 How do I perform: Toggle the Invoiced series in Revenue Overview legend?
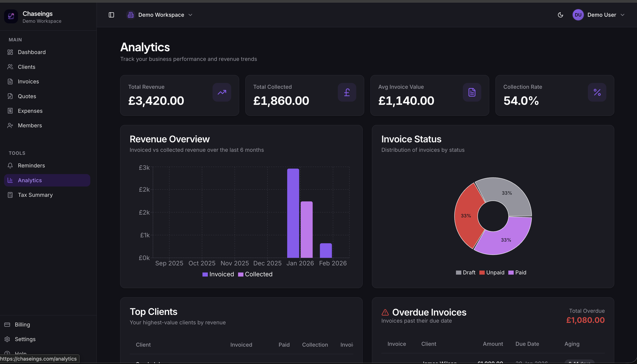[x=218, y=274]
